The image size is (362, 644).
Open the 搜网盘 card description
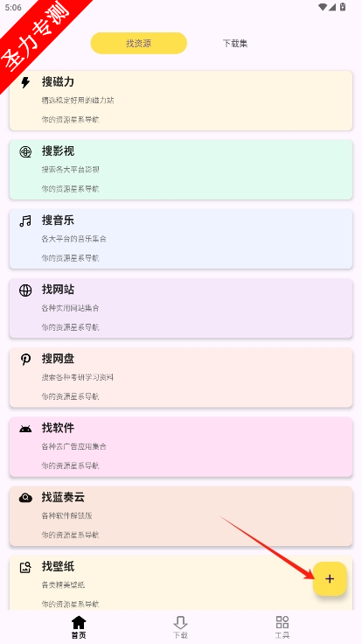78,377
